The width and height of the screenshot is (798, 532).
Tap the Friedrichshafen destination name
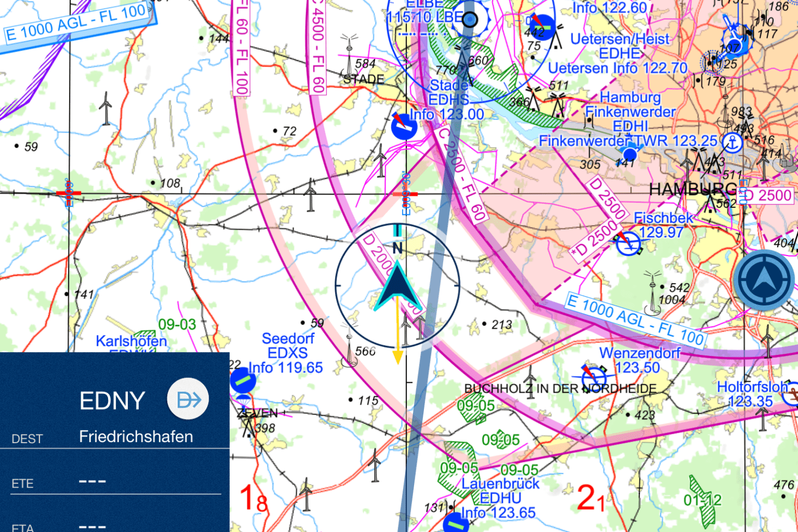pyautogui.click(x=136, y=437)
